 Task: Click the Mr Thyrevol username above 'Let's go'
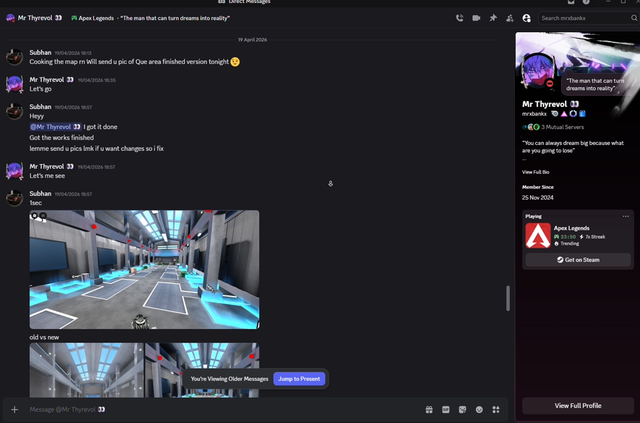[47, 80]
